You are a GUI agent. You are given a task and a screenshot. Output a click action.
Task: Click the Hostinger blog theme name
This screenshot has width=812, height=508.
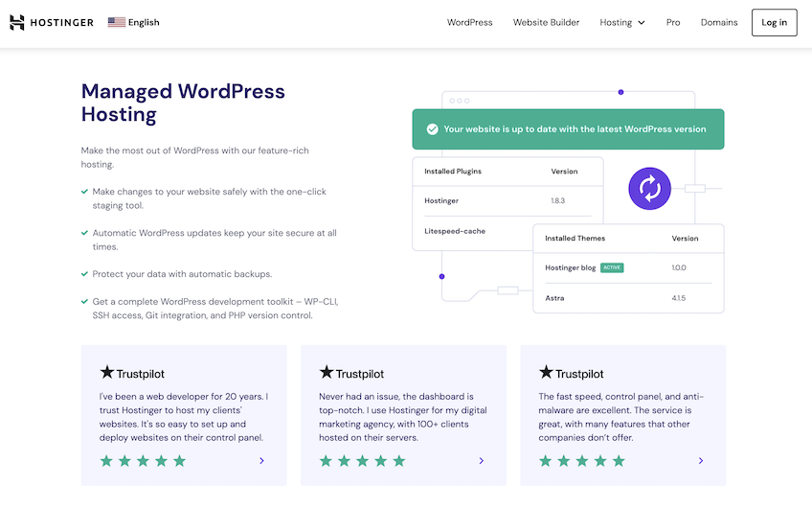570,267
